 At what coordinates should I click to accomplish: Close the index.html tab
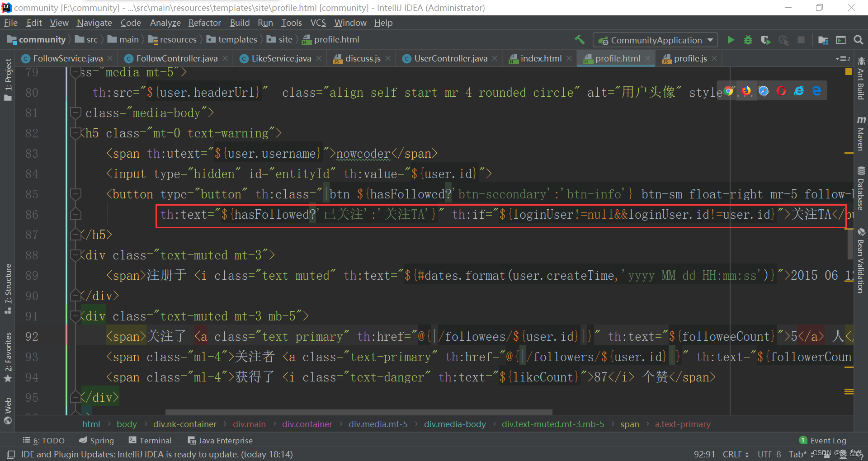pos(569,58)
